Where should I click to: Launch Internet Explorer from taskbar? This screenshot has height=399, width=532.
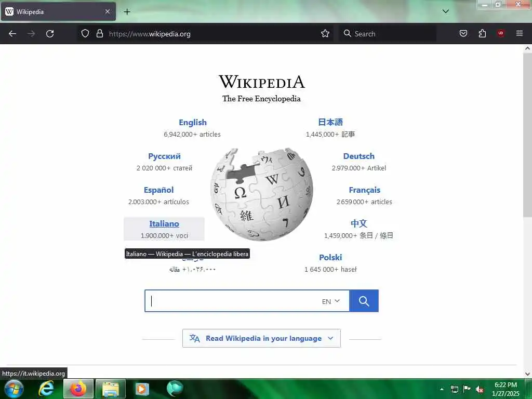pyautogui.click(x=46, y=389)
